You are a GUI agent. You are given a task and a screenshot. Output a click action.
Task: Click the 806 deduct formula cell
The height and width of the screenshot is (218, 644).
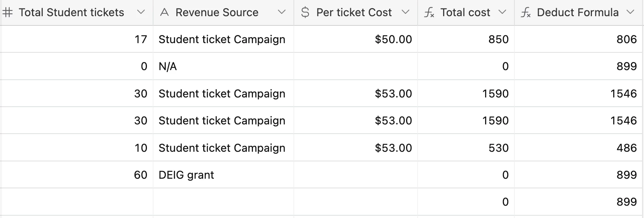(x=626, y=39)
